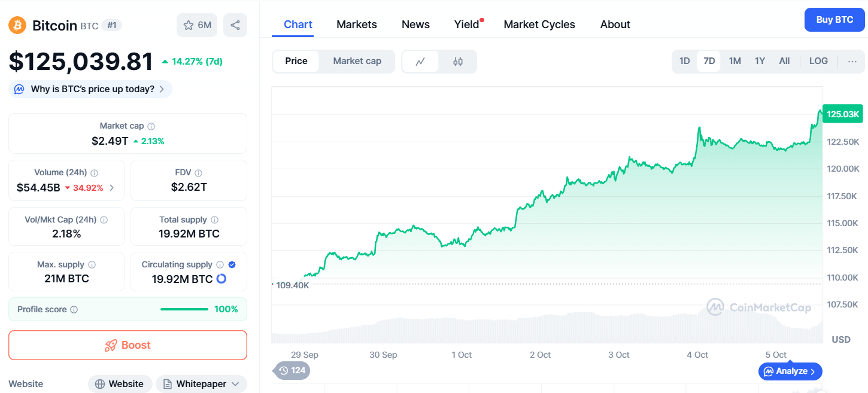The height and width of the screenshot is (393, 868).
Task: Click the 125.03K current price label
Action: click(842, 114)
